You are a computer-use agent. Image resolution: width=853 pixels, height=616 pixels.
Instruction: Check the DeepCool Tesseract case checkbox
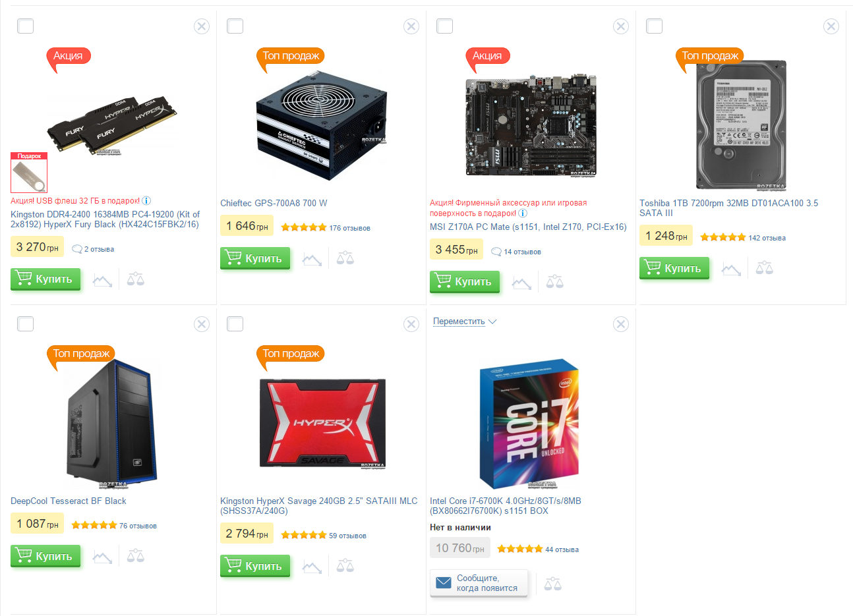coord(25,323)
